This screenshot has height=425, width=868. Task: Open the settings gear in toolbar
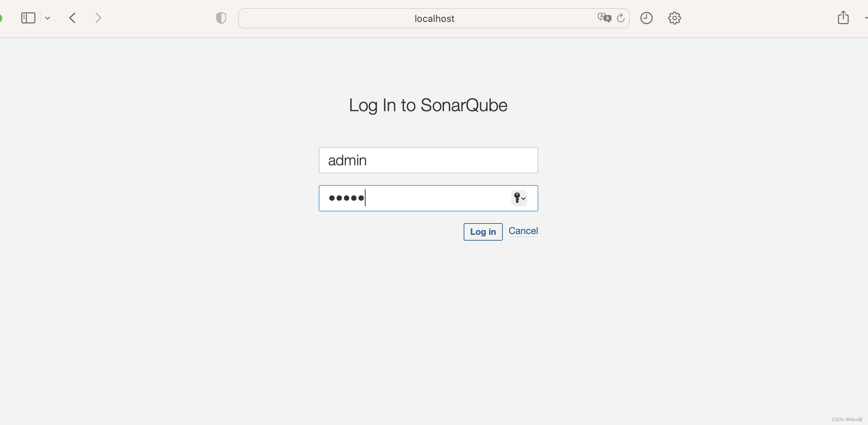[x=674, y=18]
